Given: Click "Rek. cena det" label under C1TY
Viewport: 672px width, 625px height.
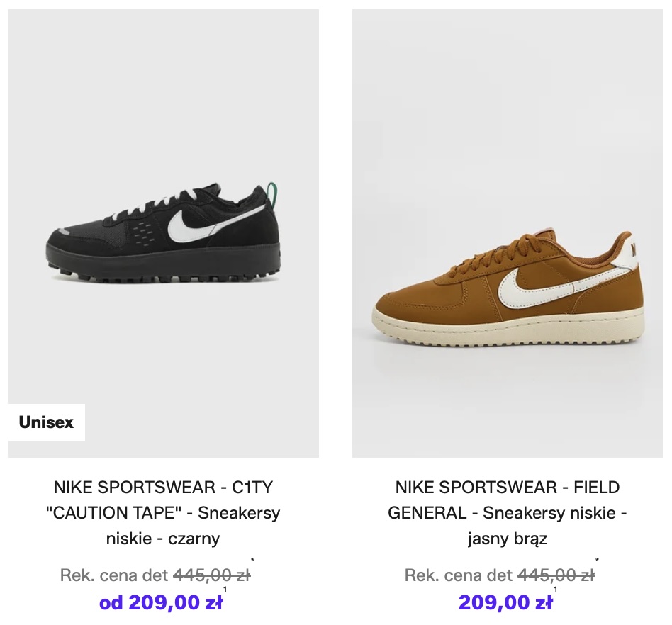Looking at the screenshot, I should coord(114,575).
